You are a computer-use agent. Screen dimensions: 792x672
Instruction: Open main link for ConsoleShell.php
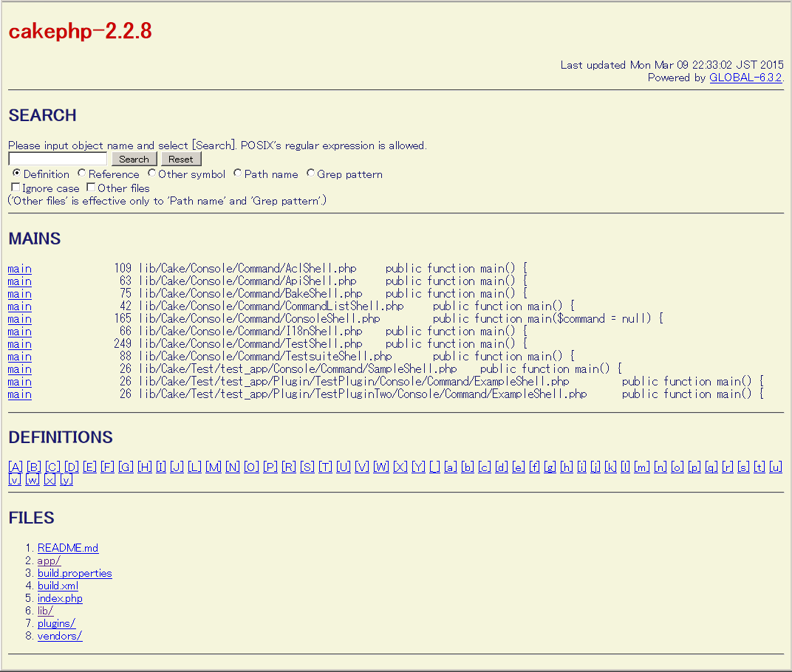tap(20, 319)
